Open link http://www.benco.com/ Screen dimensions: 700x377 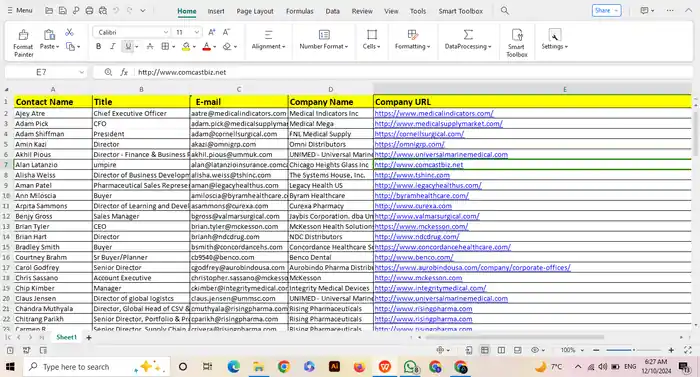[x=414, y=257]
